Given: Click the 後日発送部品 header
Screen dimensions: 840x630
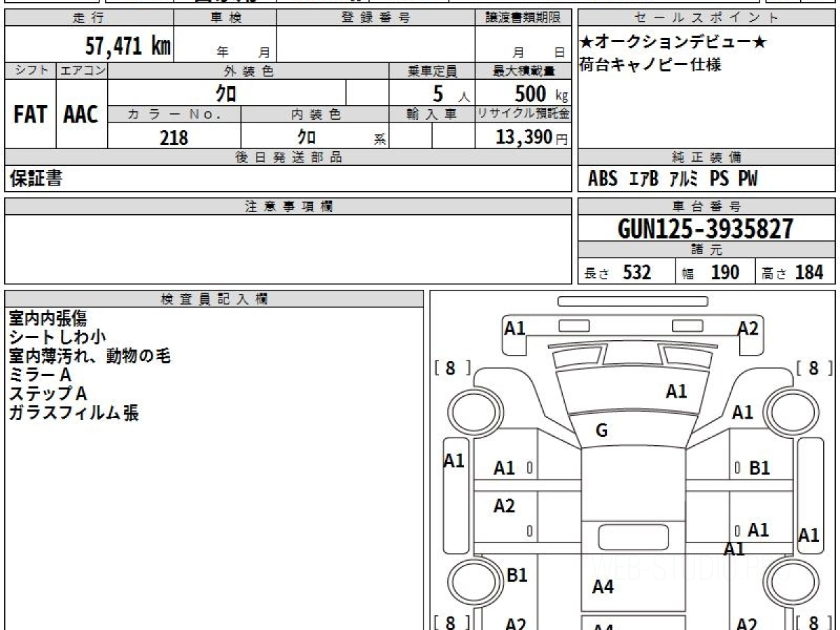Looking at the screenshot, I should click(x=288, y=157).
